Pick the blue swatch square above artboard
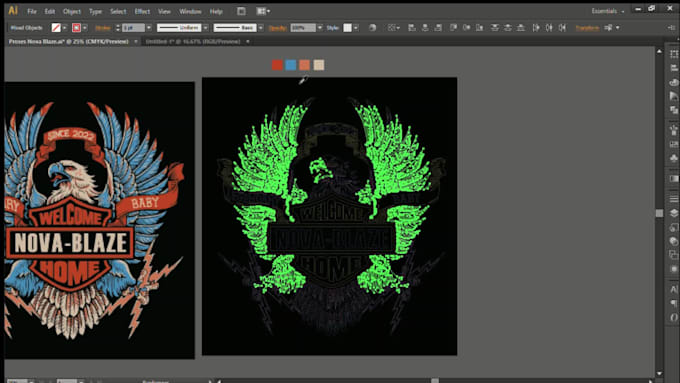Viewport: 680px width, 383px height. [x=291, y=65]
